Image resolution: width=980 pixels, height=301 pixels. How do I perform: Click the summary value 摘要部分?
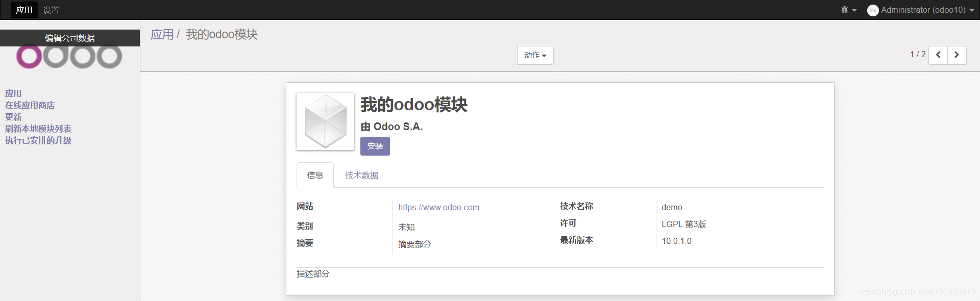pos(414,244)
